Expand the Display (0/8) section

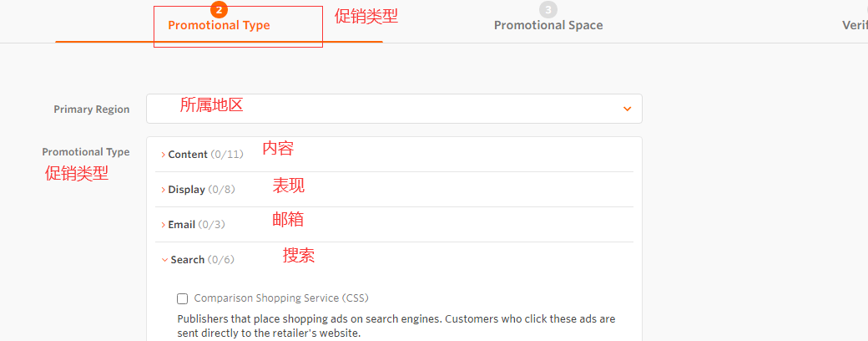point(201,190)
